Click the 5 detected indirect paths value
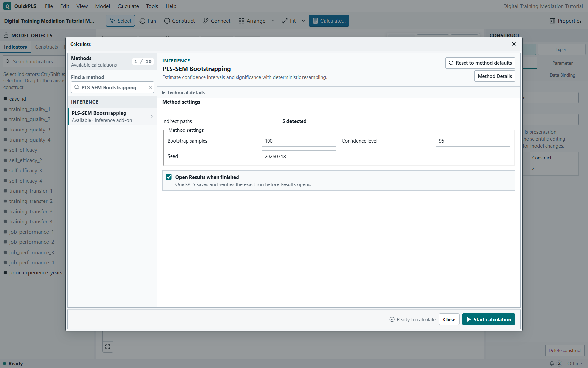 [294, 121]
